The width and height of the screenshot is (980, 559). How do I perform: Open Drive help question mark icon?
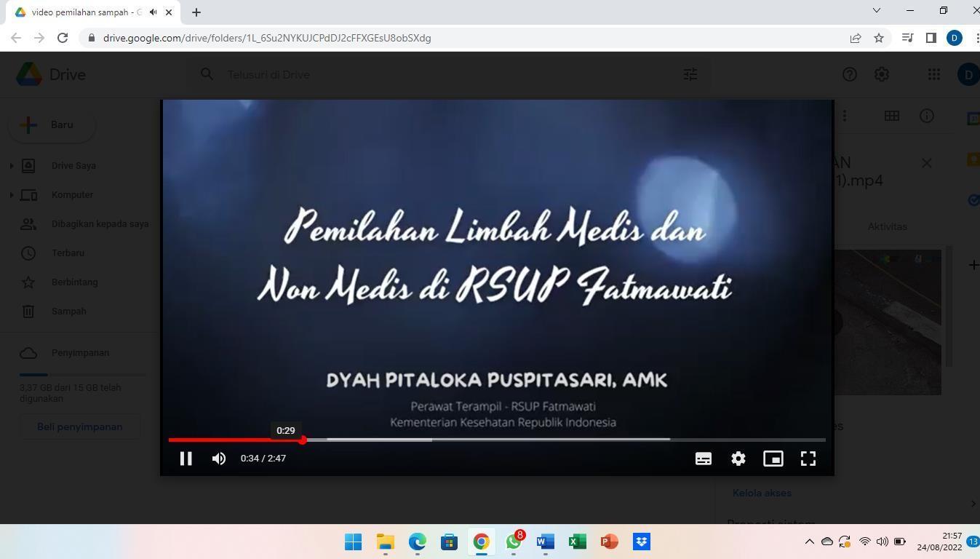(849, 74)
